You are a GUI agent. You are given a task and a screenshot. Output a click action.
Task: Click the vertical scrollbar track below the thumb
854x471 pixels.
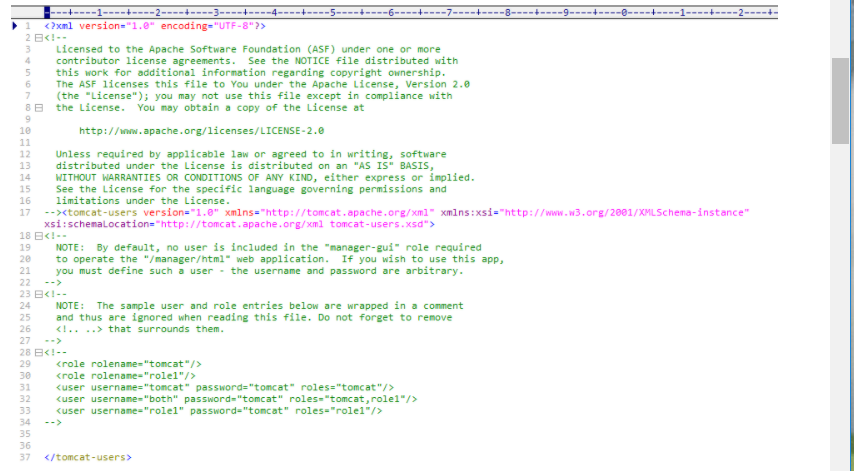coord(840,305)
